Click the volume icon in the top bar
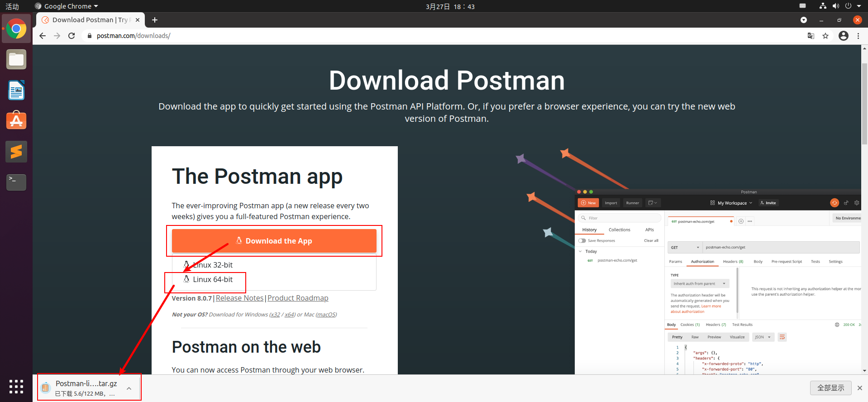Viewport: 868px width, 402px height. [x=835, y=6]
